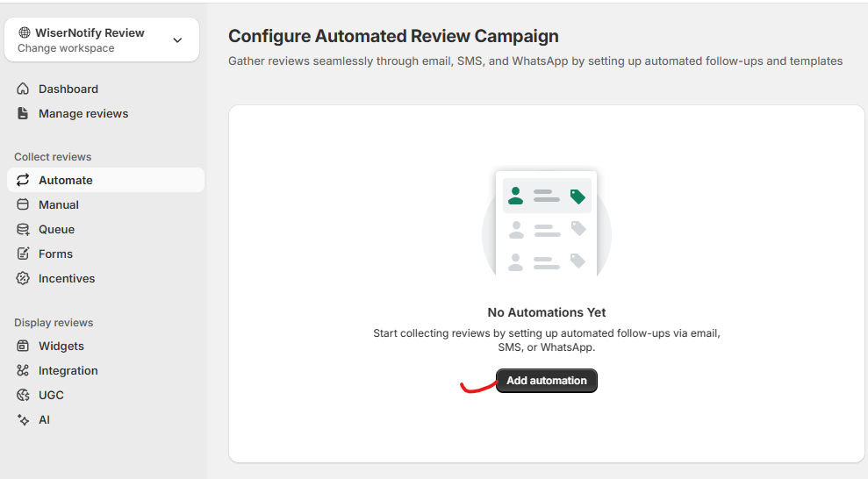
Task: Expand the workspace chevron arrow
Action: pos(177,40)
